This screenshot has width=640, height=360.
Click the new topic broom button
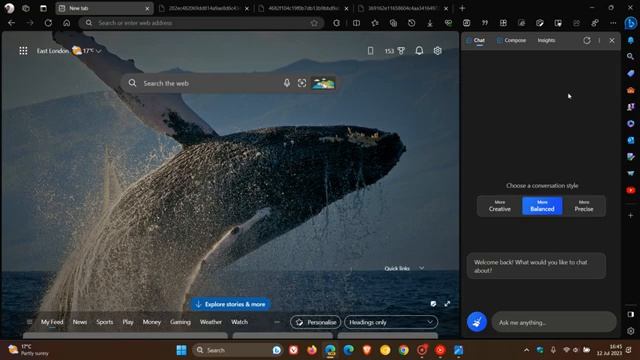[x=477, y=322]
